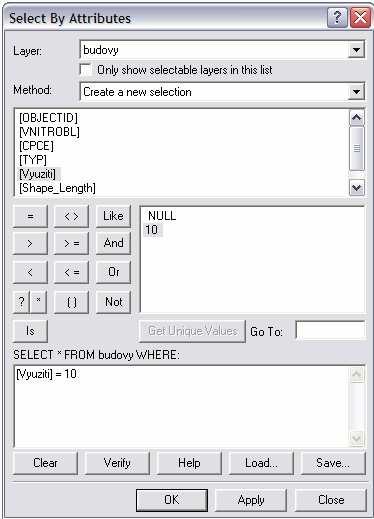Open the title bar help question icon
Viewport: 374px width, 519px height.
click(337, 16)
